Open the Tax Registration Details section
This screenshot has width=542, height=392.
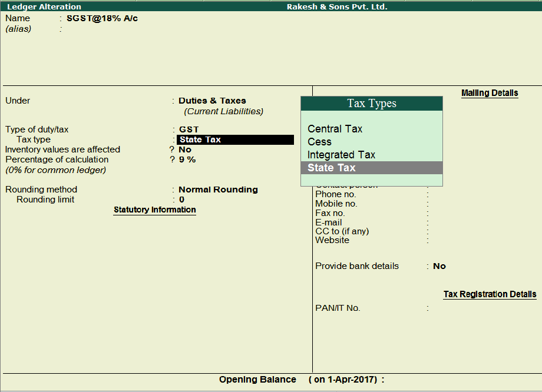[x=490, y=294]
